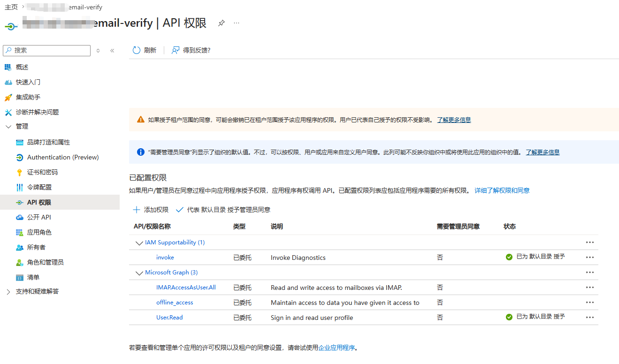The width and height of the screenshot is (619, 364).
Task: Click the up-down expand arrows next to search
Action: coord(98,51)
